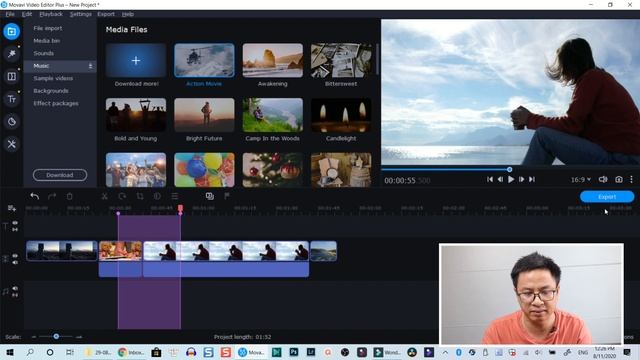Toggle the title track link icon
640x360 pixels.
point(15,230)
